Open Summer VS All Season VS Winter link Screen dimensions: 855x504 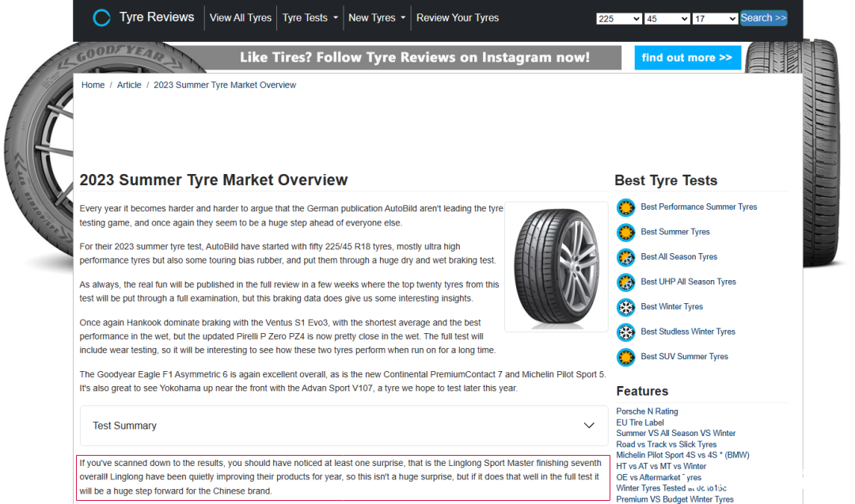point(675,433)
